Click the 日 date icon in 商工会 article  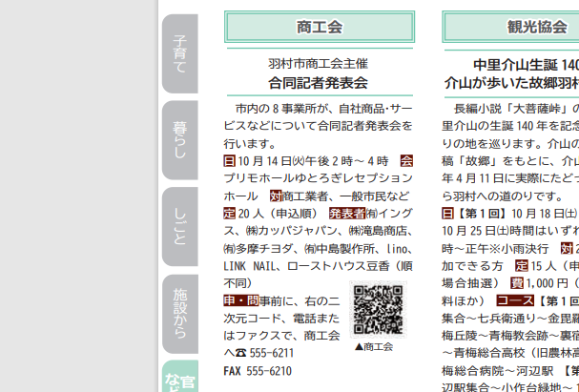[229, 160]
